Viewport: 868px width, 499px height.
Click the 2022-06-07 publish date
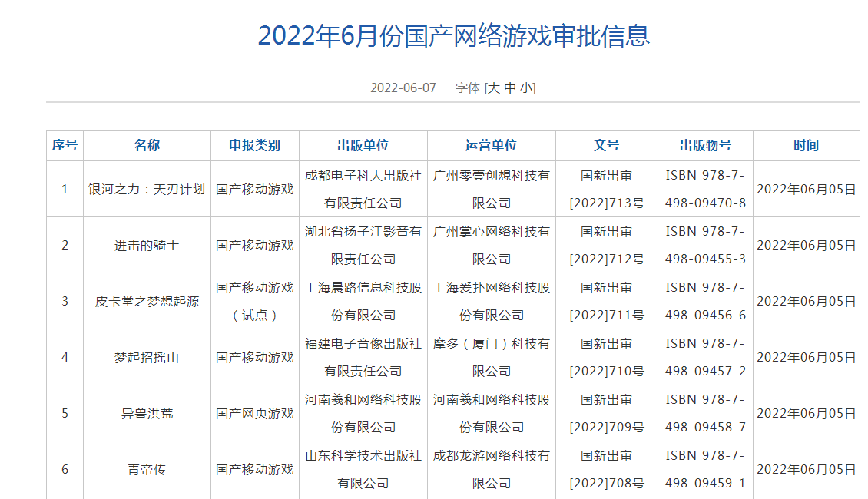[403, 88]
